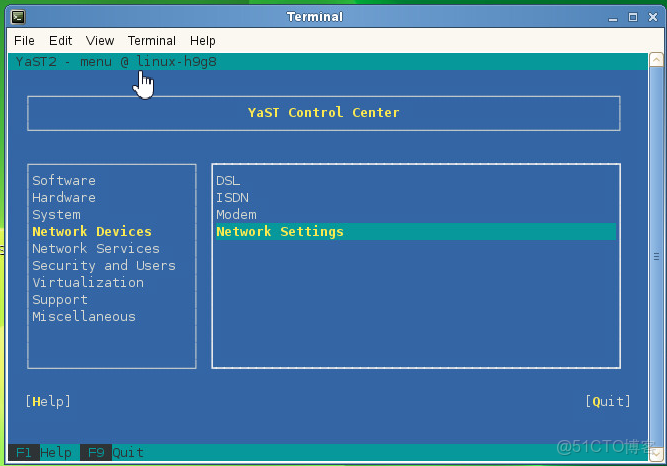
Task: Select System category in YaST
Action: click(x=56, y=214)
